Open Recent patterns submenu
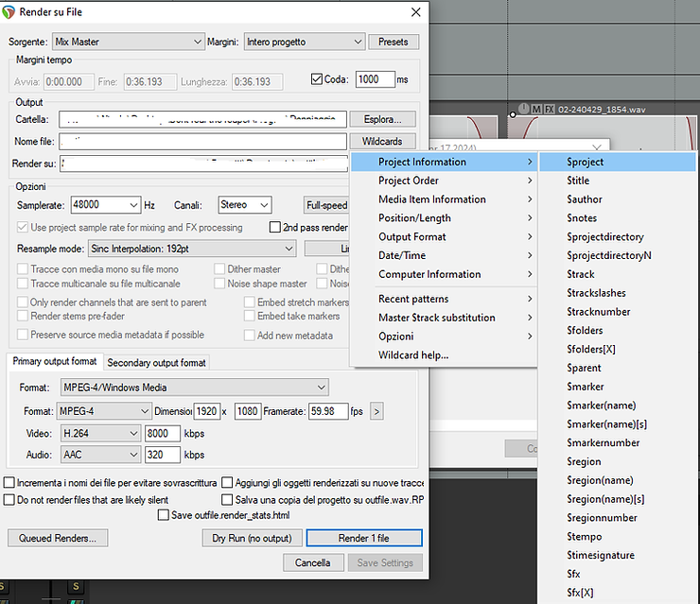Viewport: 700px width, 604px height. click(445, 299)
